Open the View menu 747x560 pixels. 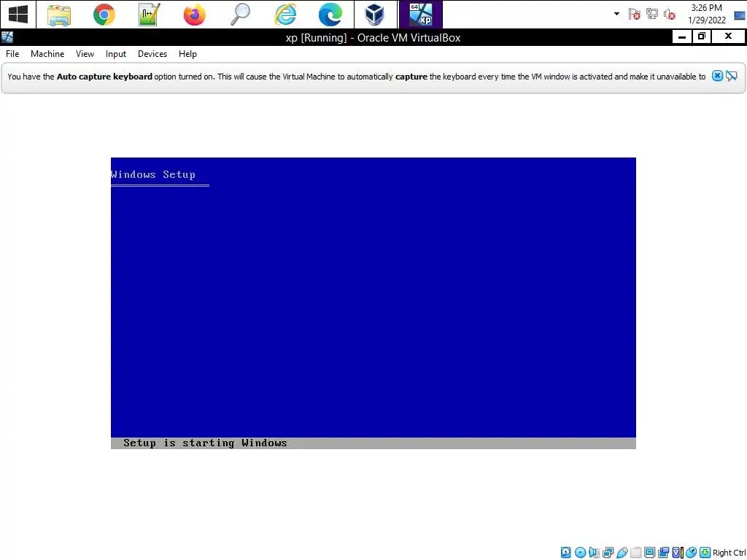[85, 54]
